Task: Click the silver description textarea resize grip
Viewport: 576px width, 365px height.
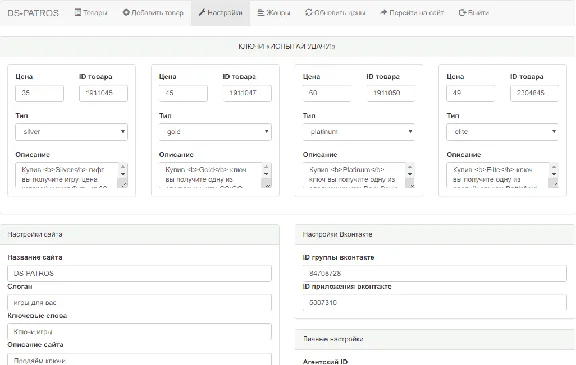Action: (x=124, y=184)
